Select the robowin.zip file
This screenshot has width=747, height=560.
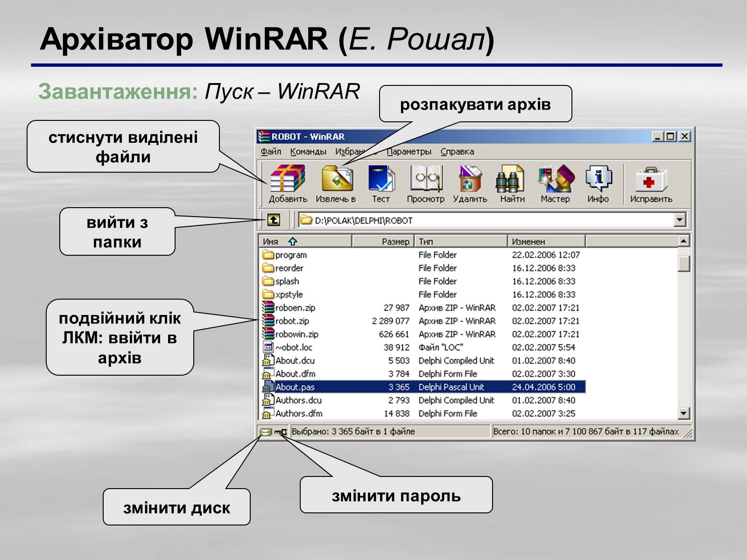coord(423,334)
